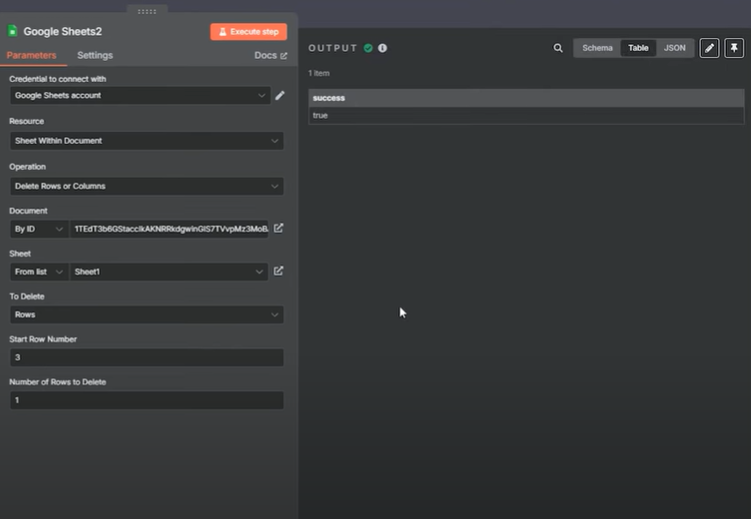Viewport: 751px width, 519px height.
Task: Click the output info icon
Action: (x=382, y=48)
